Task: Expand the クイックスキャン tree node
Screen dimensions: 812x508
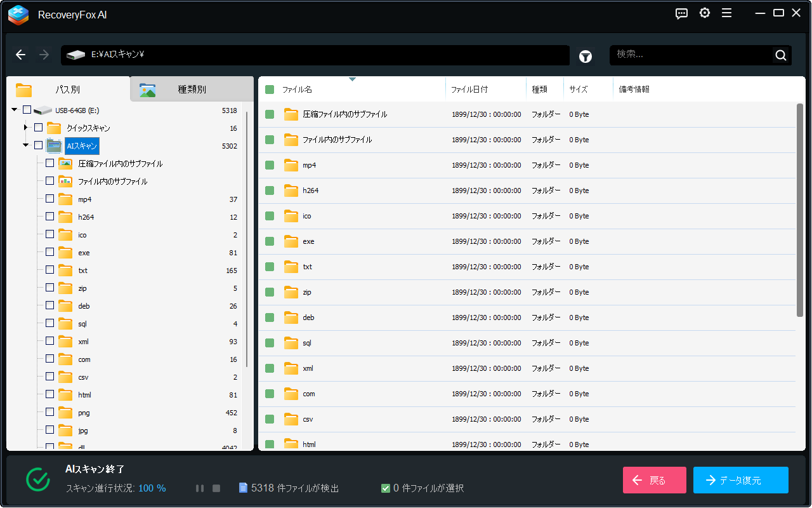Action: pyautogui.click(x=26, y=128)
